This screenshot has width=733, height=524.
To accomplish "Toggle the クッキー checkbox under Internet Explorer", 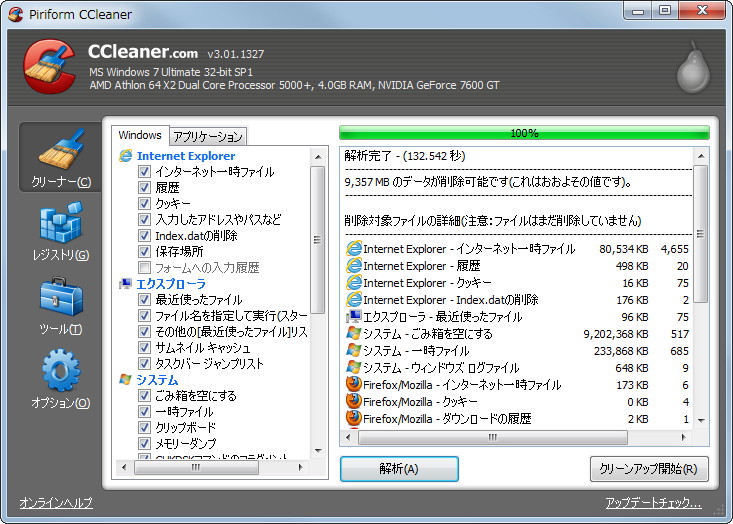I will point(144,203).
